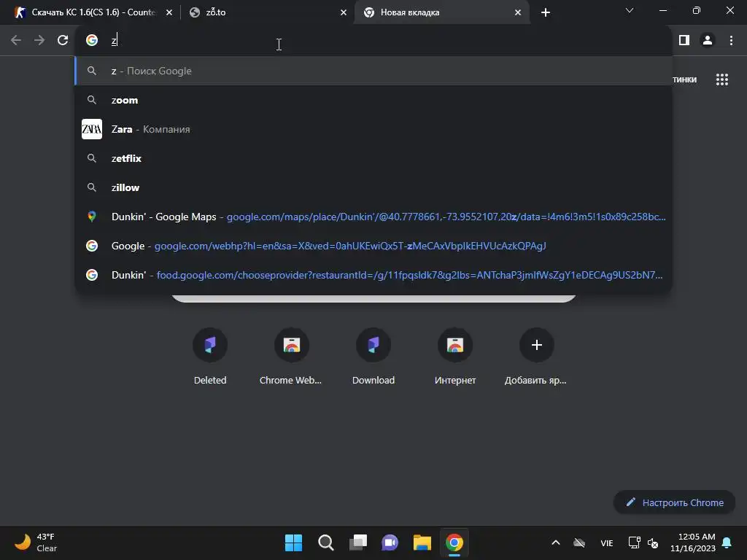Open the Windows Start menu

[293, 542]
